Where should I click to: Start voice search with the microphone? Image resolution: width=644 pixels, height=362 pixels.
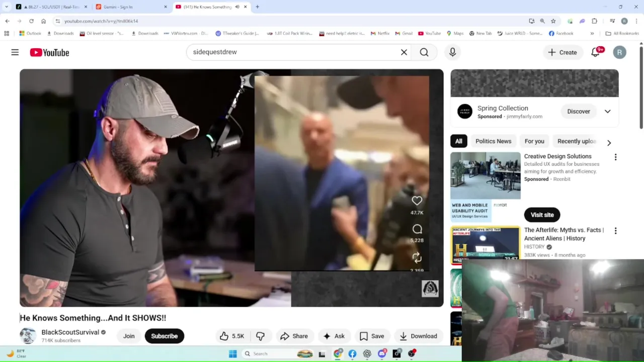[x=452, y=52]
